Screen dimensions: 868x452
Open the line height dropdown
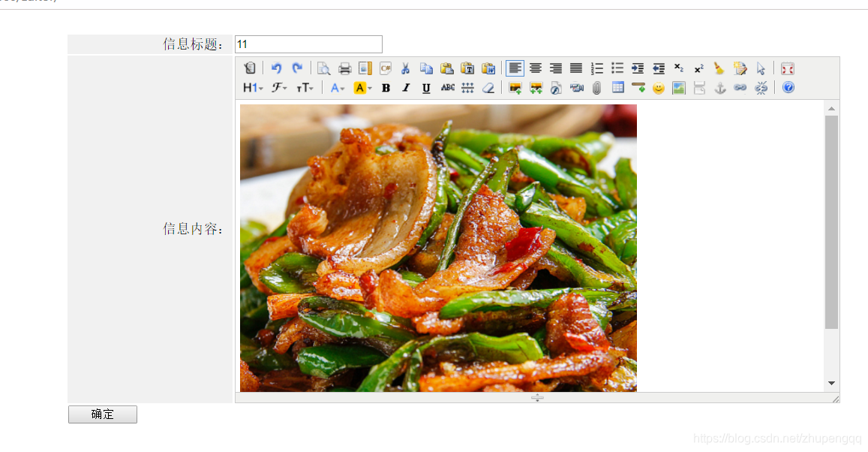[468, 88]
